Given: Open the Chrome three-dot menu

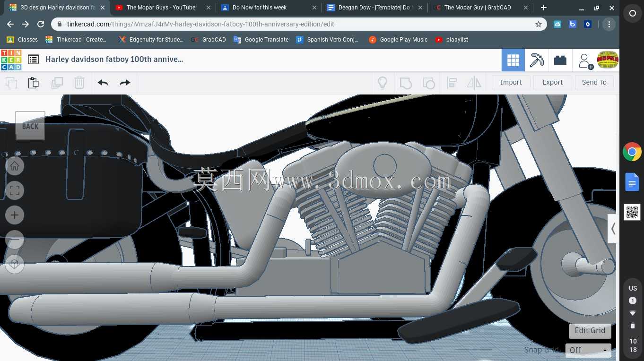Looking at the screenshot, I should (x=609, y=24).
